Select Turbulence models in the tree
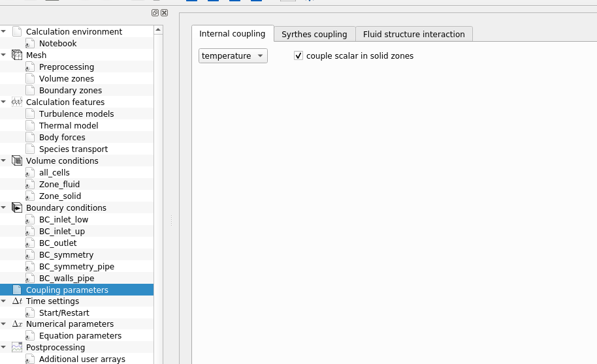This screenshot has width=597, height=364. 76,114
